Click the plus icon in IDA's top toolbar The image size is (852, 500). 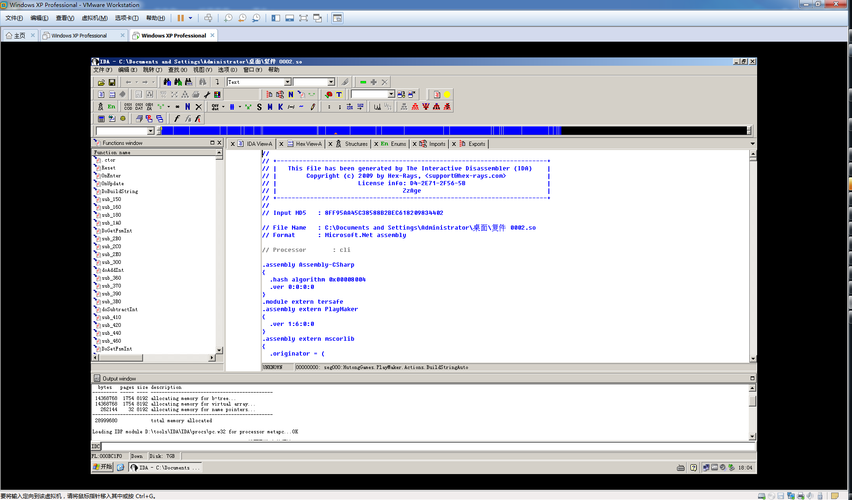coord(373,82)
